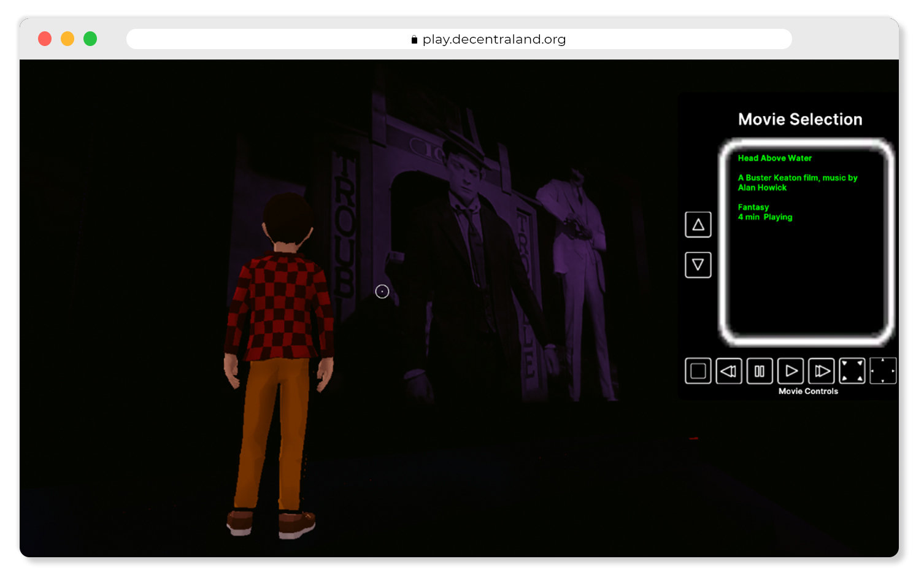Select previous movie with up triangle
924x583 pixels.
(x=698, y=225)
